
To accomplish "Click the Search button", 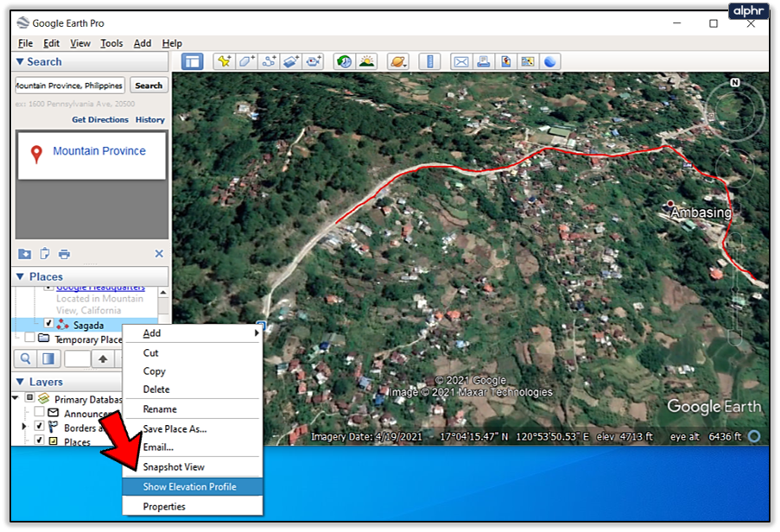I will pos(149,85).
